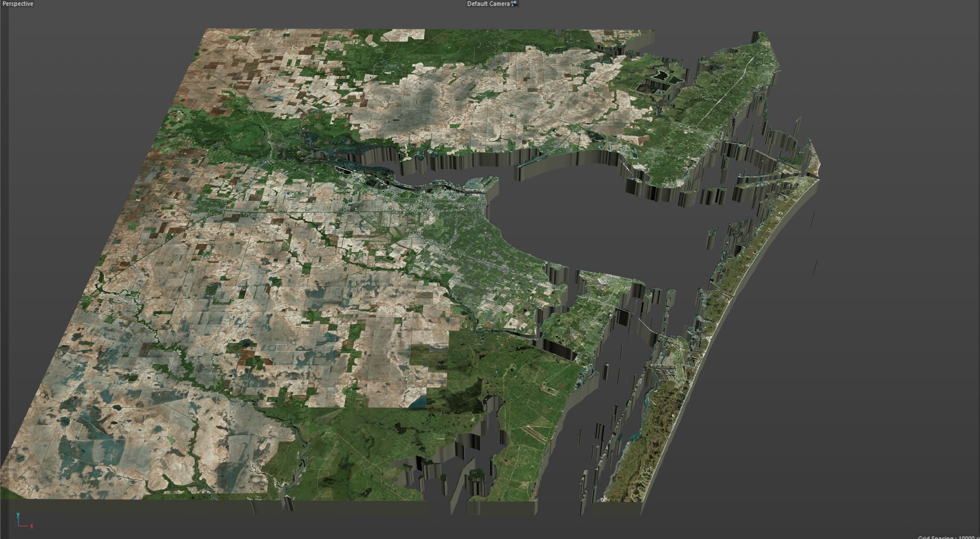
Task: Click the Perspective viewport label
Action: (18, 4)
